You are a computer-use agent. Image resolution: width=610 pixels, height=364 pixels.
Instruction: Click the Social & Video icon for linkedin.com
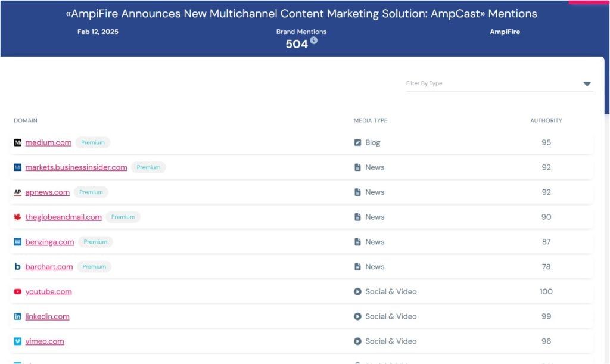pos(357,316)
